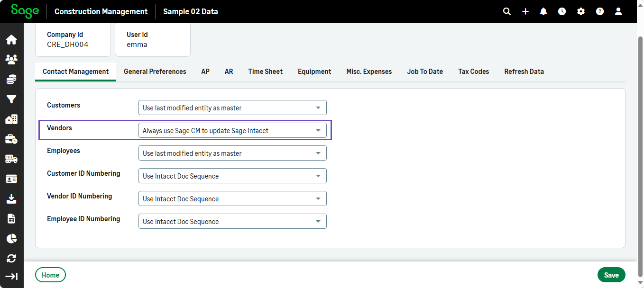644x288 pixels.
Task: Open search with the magnifier icon
Action: (507, 11)
